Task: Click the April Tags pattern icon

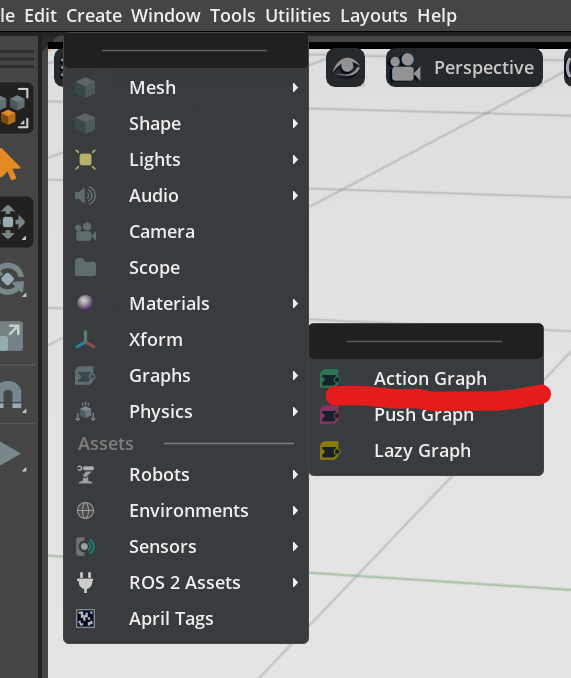Action: 85,619
